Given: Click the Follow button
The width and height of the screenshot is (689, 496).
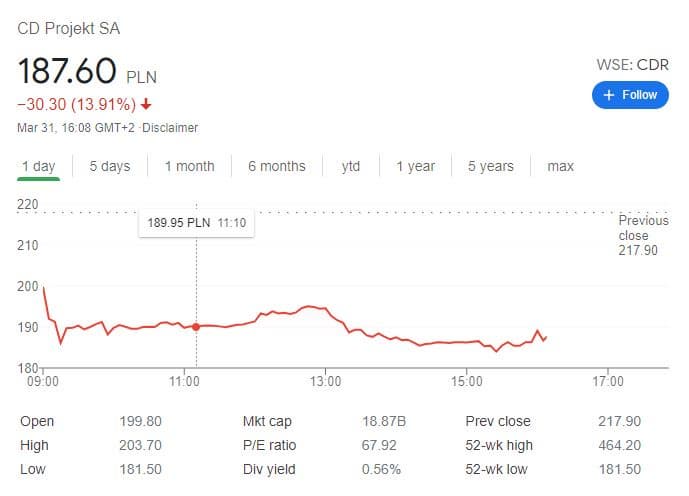Looking at the screenshot, I should [x=630, y=95].
